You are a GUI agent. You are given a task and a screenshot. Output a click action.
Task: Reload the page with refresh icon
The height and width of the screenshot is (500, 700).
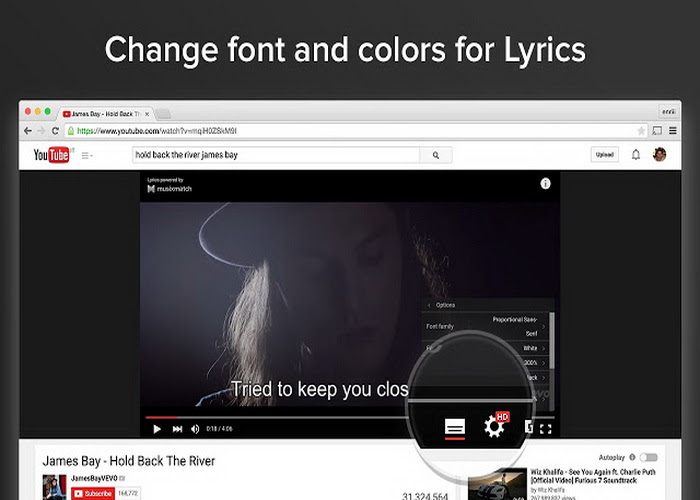point(55,131)
